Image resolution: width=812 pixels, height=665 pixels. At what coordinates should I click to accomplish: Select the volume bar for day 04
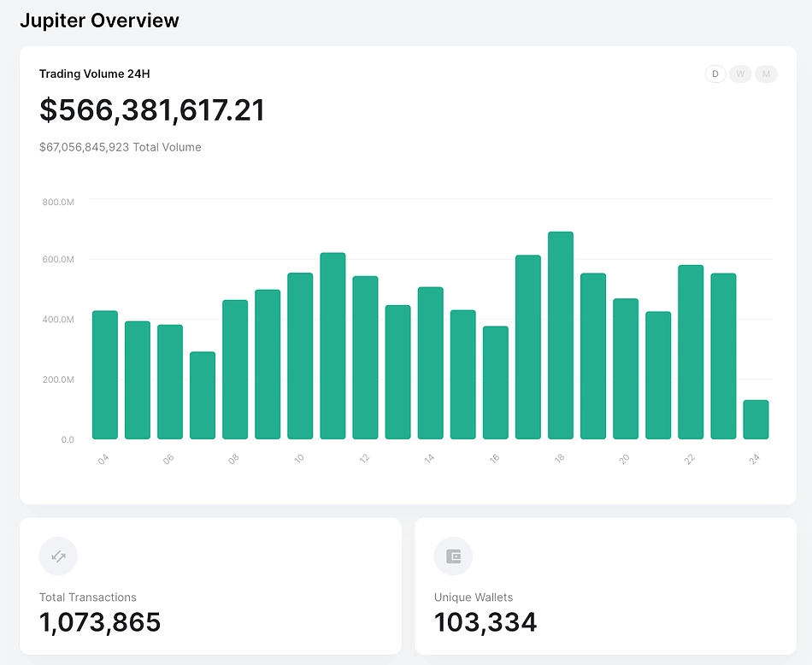[x=105, y=375]
